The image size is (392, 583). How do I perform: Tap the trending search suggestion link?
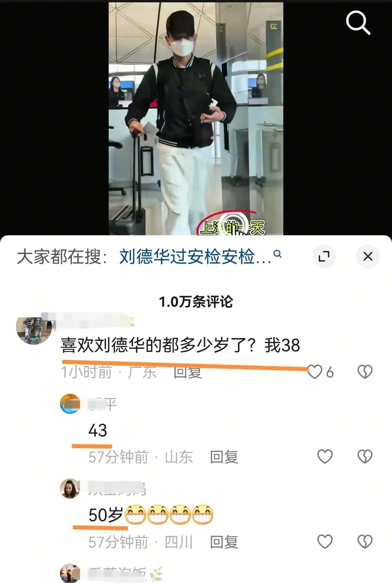click(x=195, y=257)
